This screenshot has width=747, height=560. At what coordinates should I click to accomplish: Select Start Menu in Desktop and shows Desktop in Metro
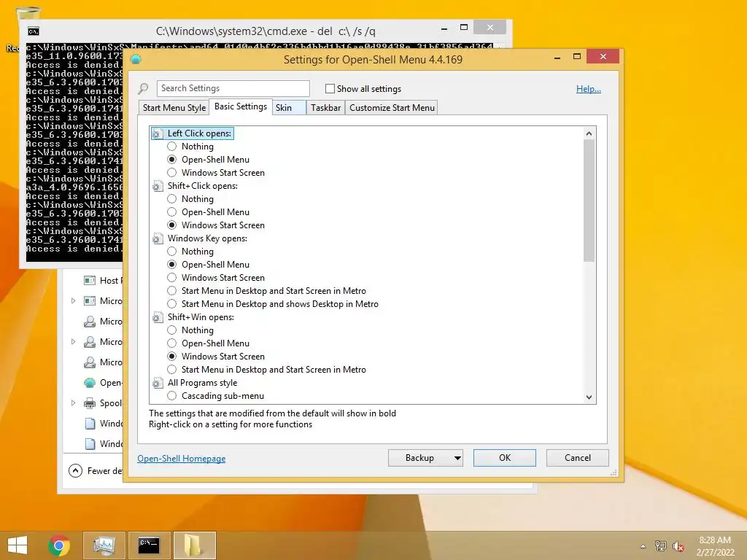tap(172, 304)
